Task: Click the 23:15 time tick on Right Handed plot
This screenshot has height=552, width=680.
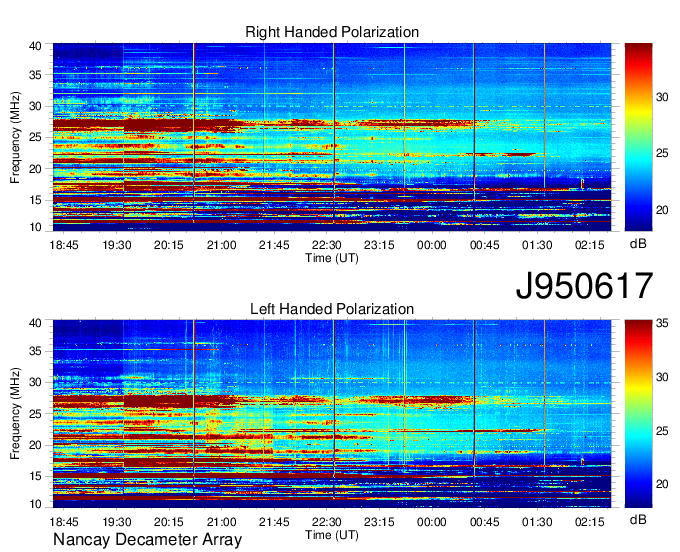Action: tap(379, 245)
